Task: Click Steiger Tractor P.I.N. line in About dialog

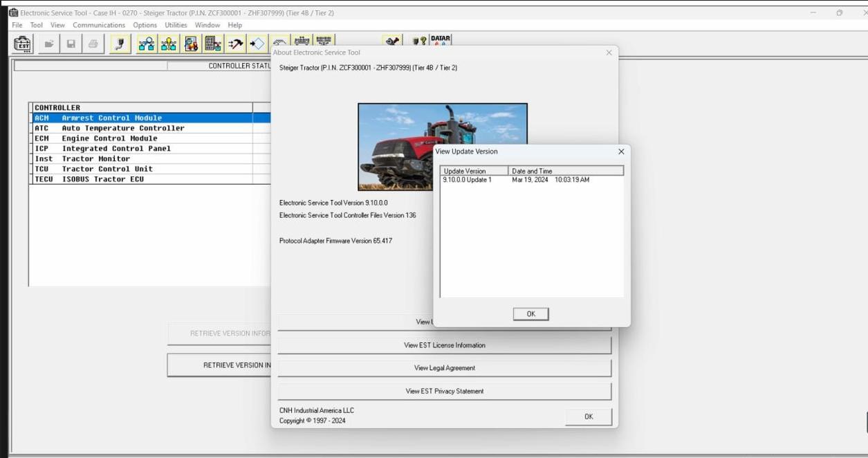Action: pyautogui.click(x=368, y=68)
